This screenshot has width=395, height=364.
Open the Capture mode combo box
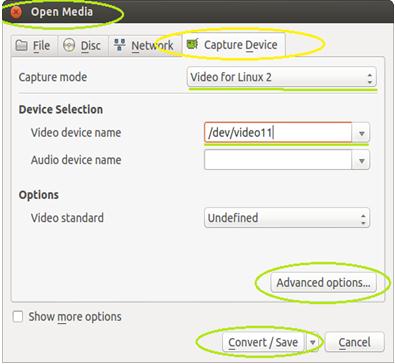pyautogui.click(x=282, y=77)
